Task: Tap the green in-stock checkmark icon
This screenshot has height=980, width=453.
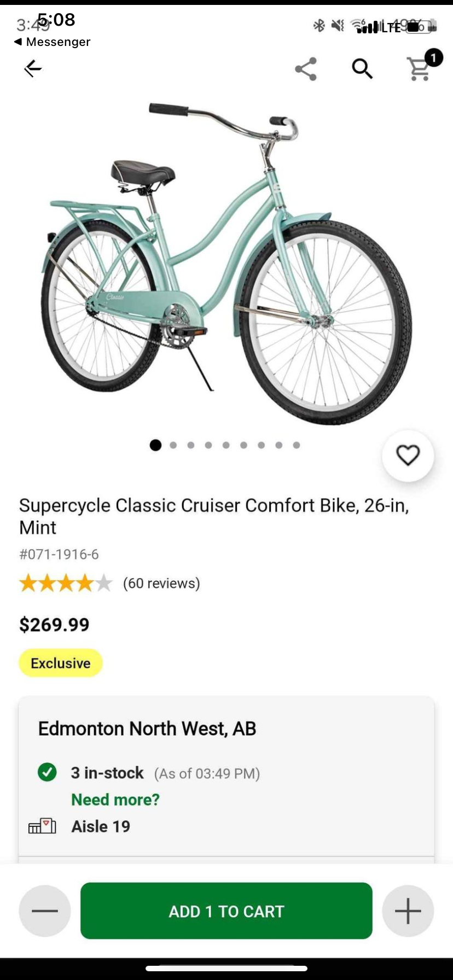Action: point(47,773)
